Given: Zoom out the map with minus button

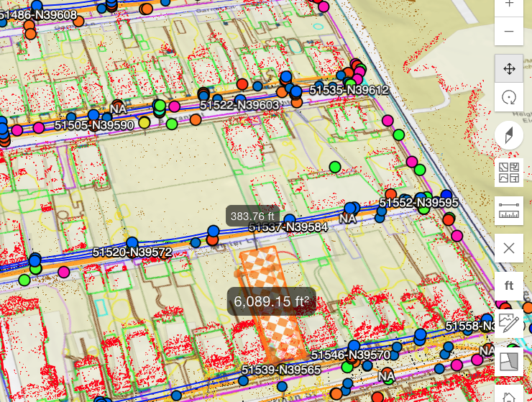Looking at the screenshot, I should pyautogui.click(x=508, y=31).
